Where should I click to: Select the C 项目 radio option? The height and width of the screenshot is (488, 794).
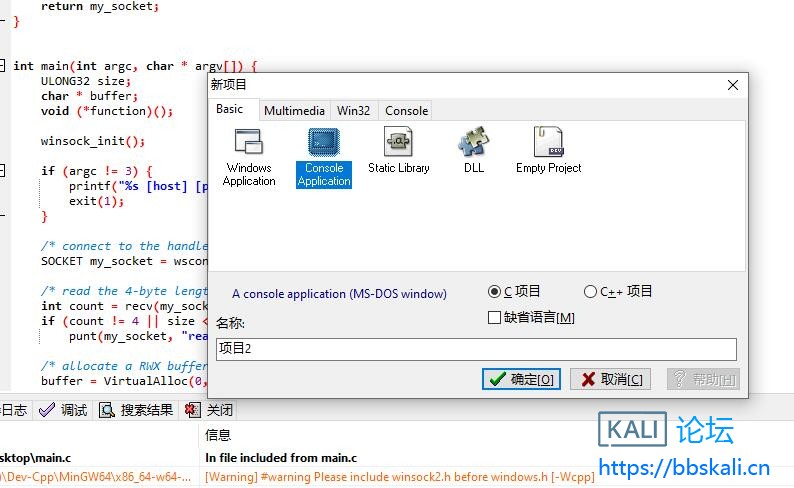pyautogui.click(x=494, y=292)
